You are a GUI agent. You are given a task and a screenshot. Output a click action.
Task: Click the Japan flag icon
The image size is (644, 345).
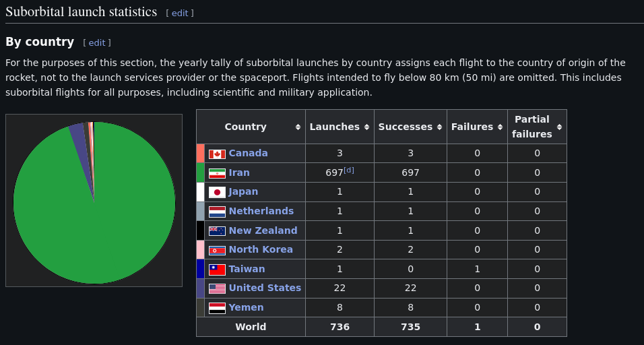tap(217, 192)
